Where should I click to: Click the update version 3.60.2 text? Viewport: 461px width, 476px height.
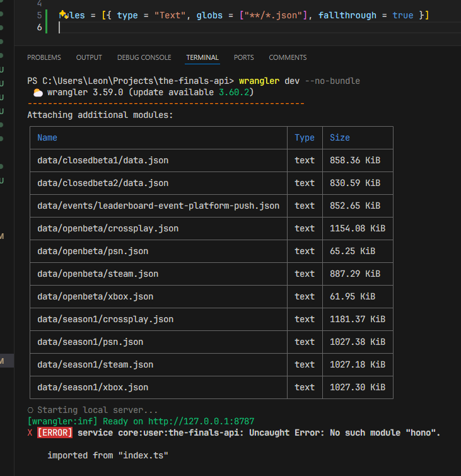(x=234, y=92)
